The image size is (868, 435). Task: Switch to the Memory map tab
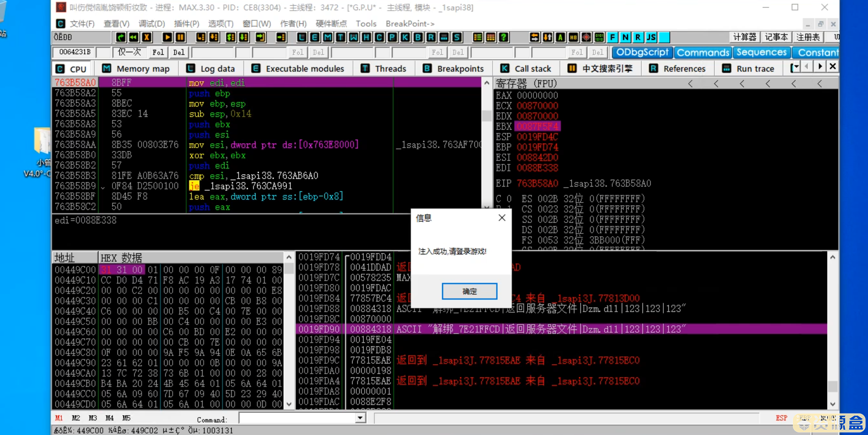pyautogui.click(x=136, y=69)
